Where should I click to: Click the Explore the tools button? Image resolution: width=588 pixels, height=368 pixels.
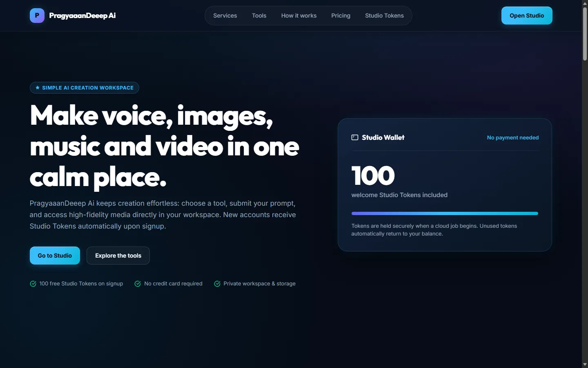point(118,256)
